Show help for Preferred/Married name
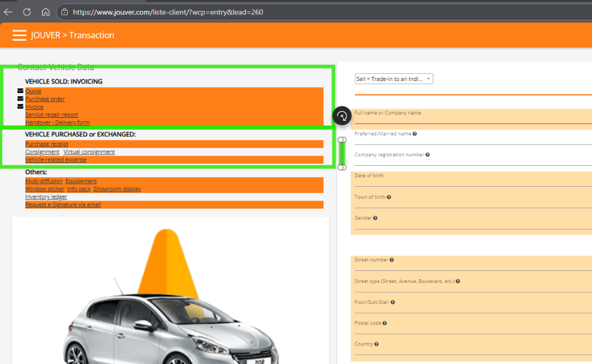This screenshot has width=592, height=364. [415, 134]
